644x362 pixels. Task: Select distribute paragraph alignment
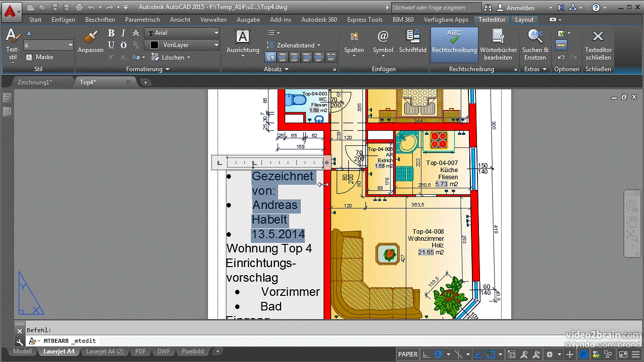pos(331,57)
